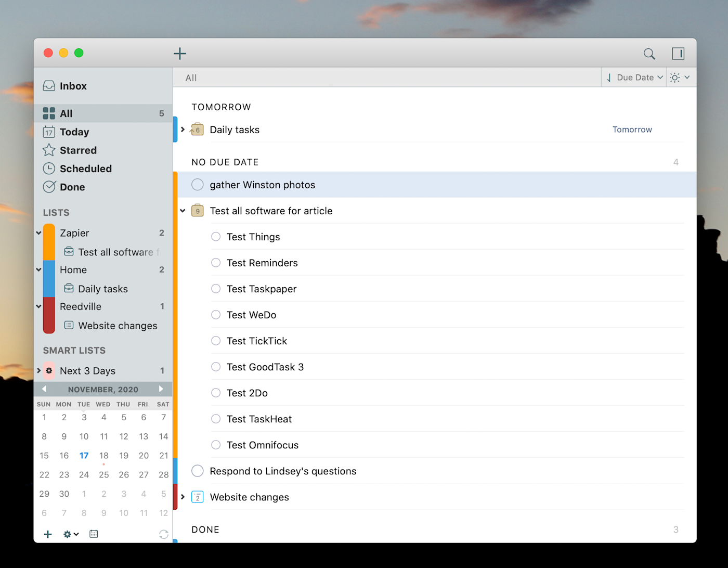728x568 pixels.
Task: Check off Respond to Lindsey's questions task
Action: (198, 471)
